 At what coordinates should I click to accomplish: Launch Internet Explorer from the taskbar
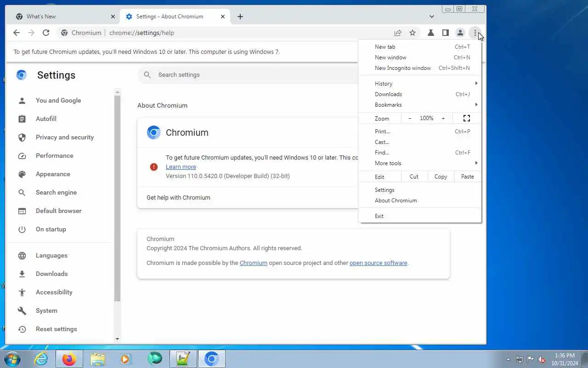pyautogui.click(x=41, y=359)
